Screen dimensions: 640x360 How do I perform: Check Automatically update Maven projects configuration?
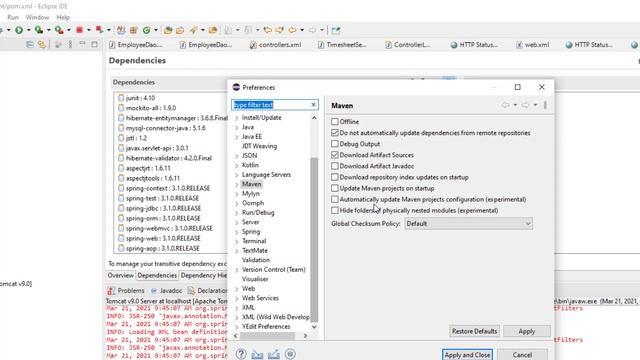click(x=335, y=199)
